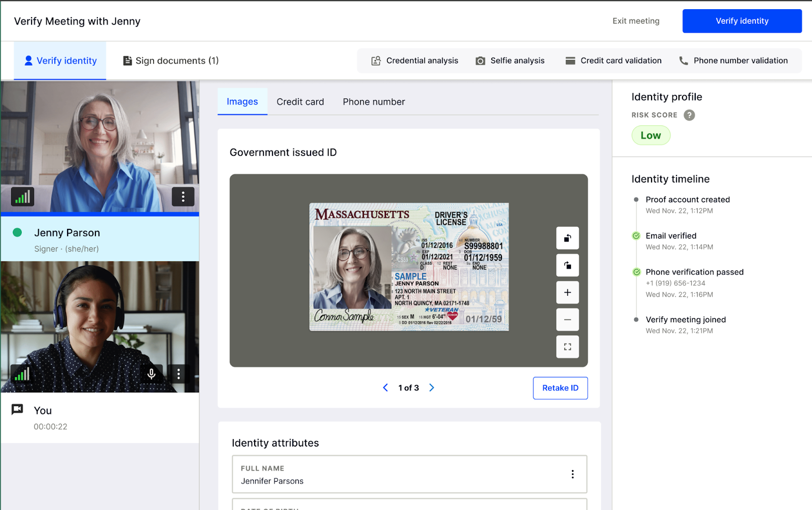Screen dimensions: 812x510
Task: Click Jenny Parson's green online status dot
Action: click(x=17, y=232)
